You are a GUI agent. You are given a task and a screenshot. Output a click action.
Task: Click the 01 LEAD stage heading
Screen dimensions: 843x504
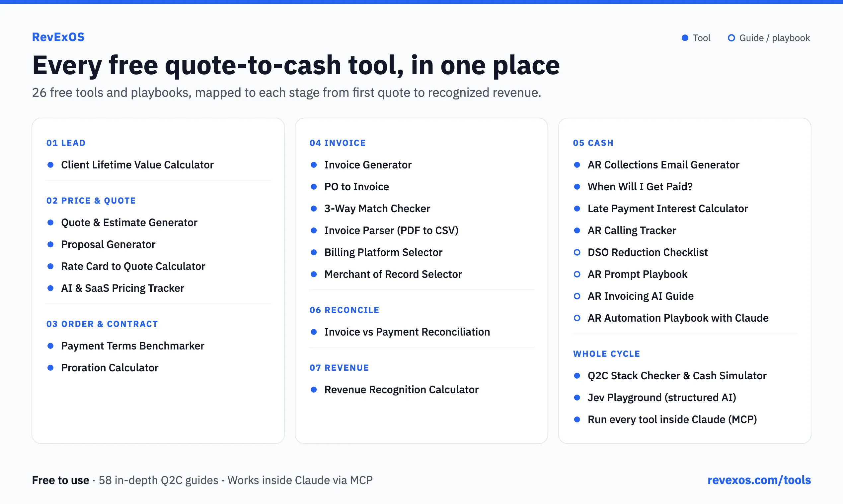(66, 143)
